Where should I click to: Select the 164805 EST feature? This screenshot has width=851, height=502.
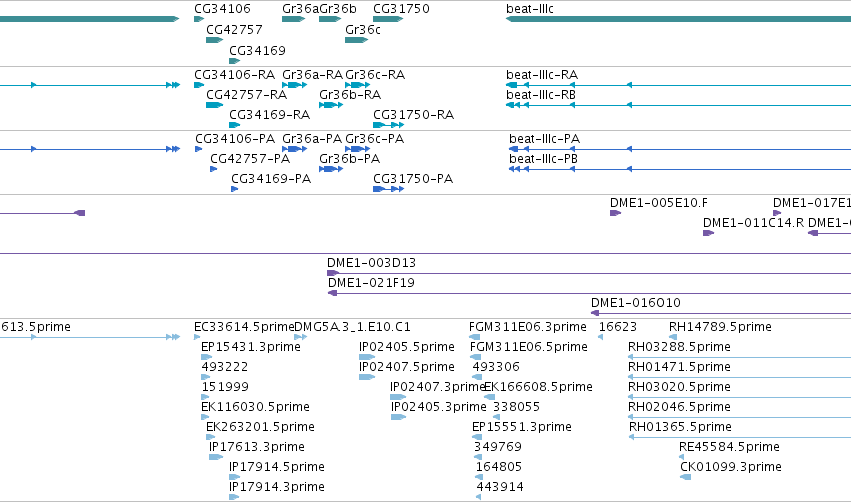[480, 477]
